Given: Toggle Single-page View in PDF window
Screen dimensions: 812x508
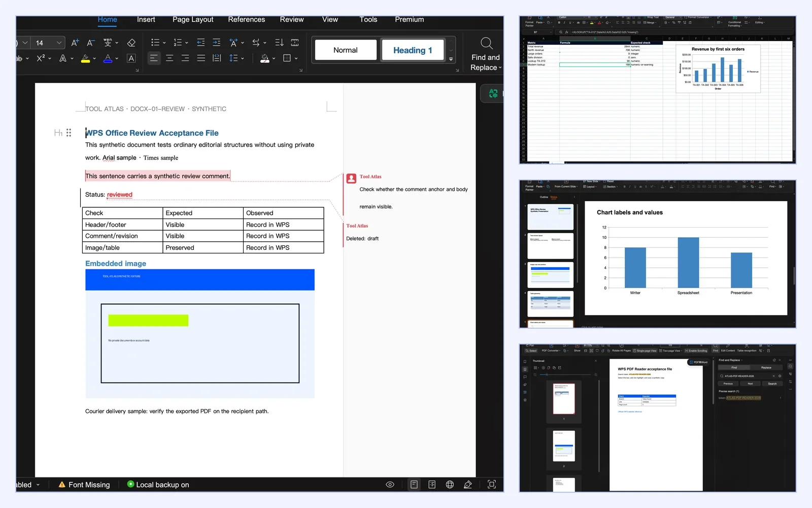Looking at the screenshot, I should point(645,351).
